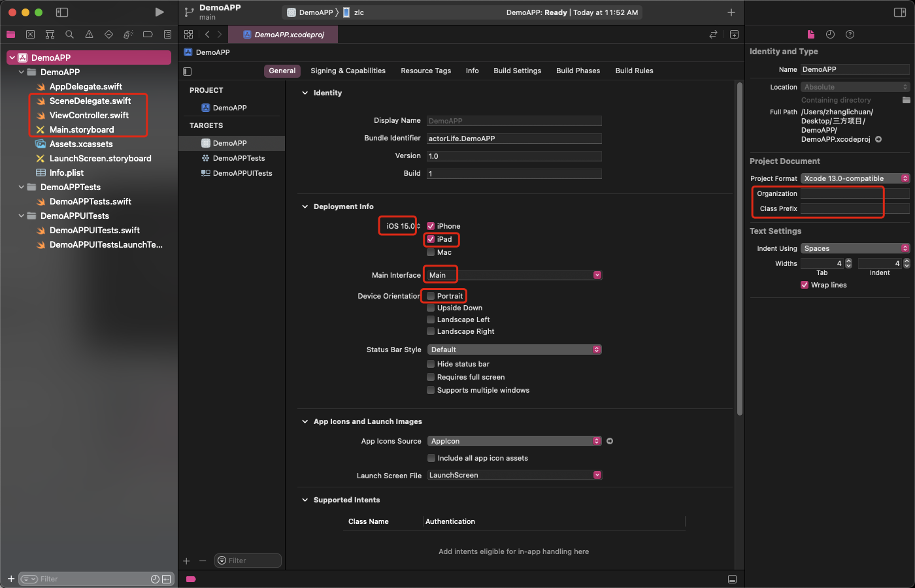Go back with the left chevron
This screenshot has height=588, width=915.
(x=207, y=35)
